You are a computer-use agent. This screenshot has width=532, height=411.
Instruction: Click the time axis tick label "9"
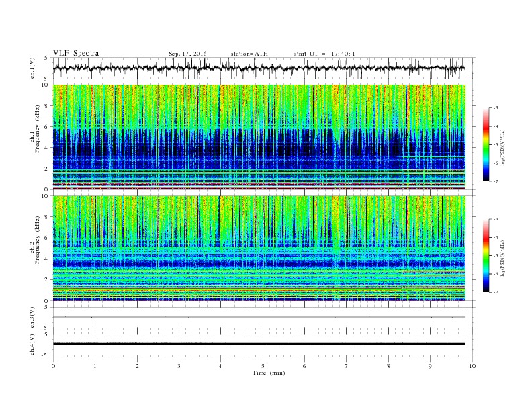[430, 366]
